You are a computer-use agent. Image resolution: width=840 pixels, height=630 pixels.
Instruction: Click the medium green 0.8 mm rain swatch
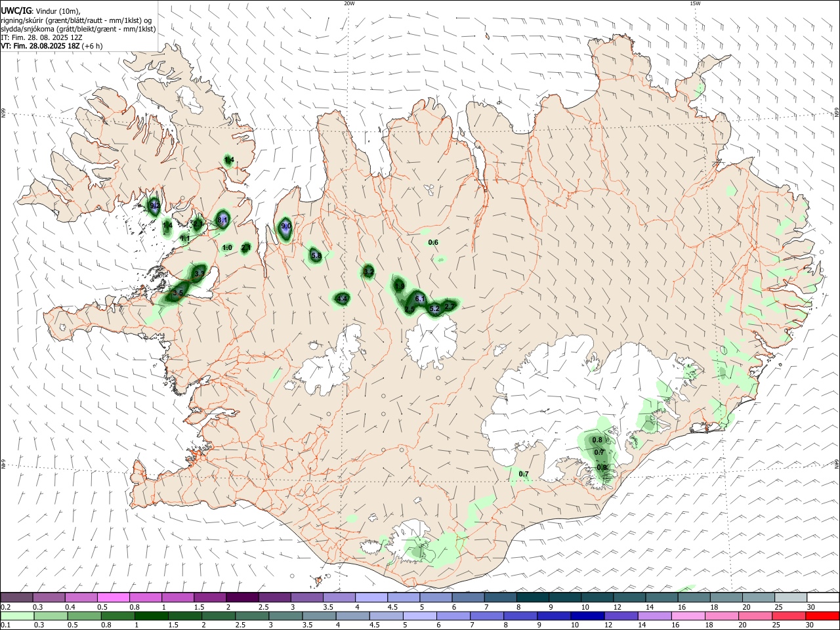117,616
